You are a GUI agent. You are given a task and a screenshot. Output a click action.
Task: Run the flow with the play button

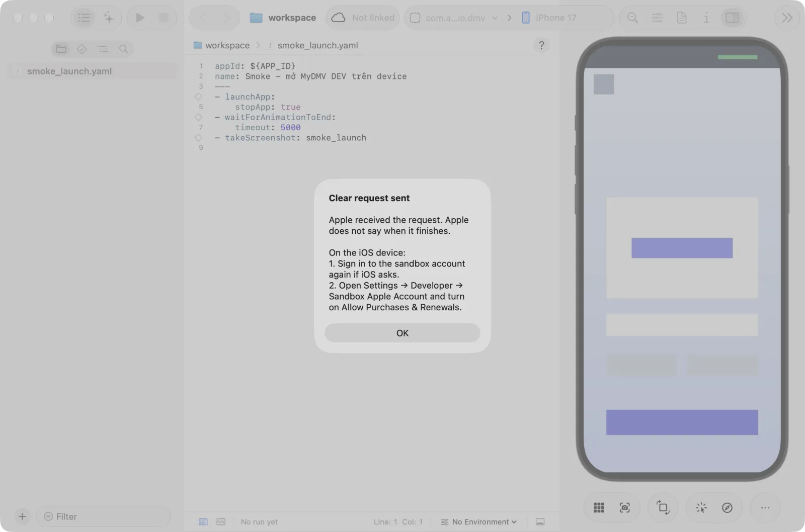click(x=140, y=18)
